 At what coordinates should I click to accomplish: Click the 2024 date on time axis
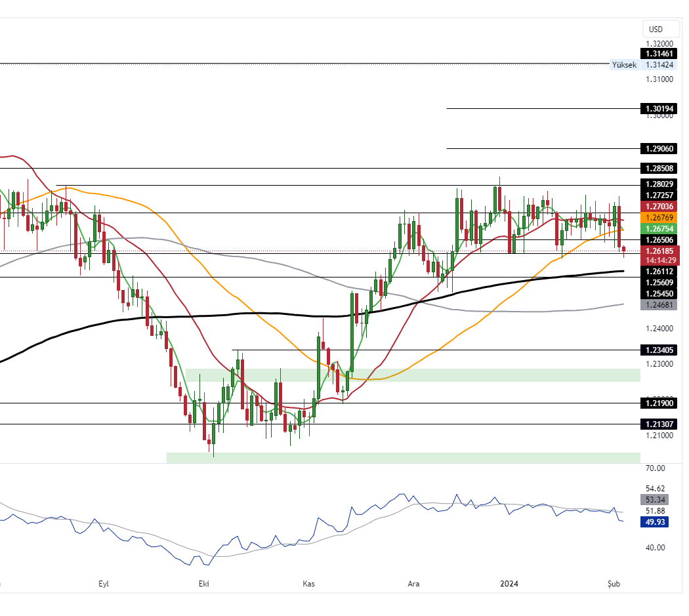(509, 583)
